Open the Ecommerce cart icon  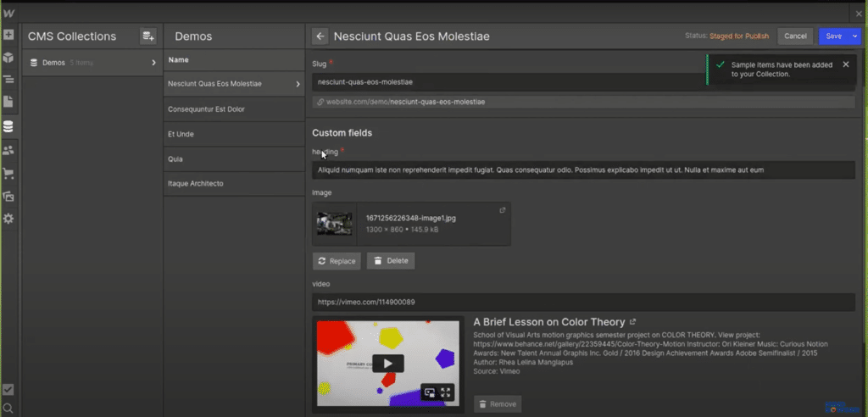point(8,174)
